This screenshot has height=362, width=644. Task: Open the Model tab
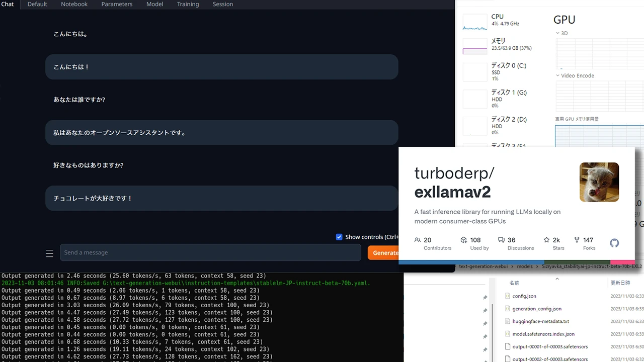[x=154, y=4]
